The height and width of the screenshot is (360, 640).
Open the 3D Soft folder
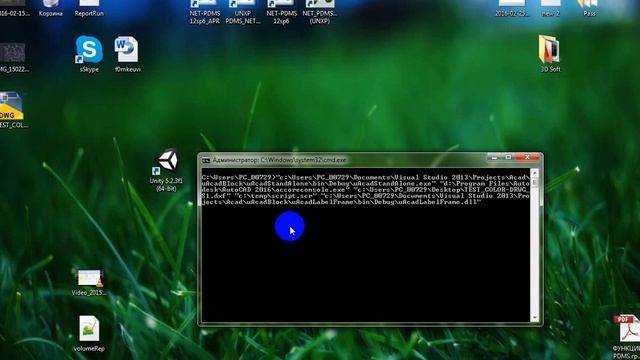pos(550,54)
